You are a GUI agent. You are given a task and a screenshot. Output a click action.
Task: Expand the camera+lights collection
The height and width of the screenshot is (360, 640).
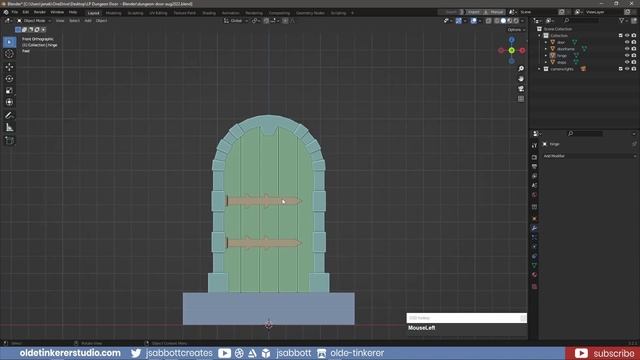click(540, 69)
